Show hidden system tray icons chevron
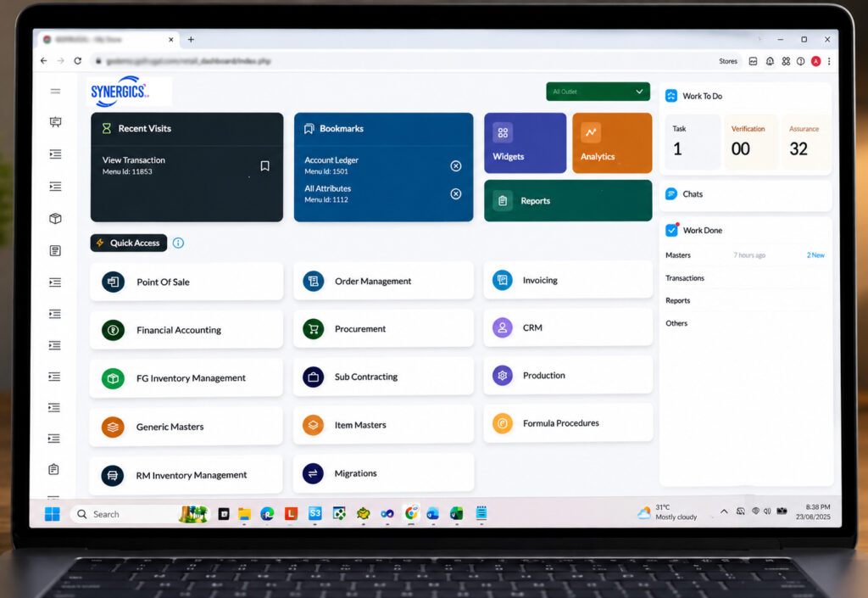Viewport: 868px width, 598px height. tap(724, 511)
